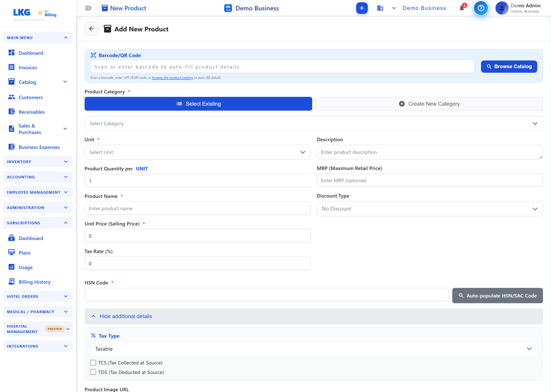Open the Select Unit dropdown
The image size is (551, 392).
pyautogui.click(x=197, y=152)
